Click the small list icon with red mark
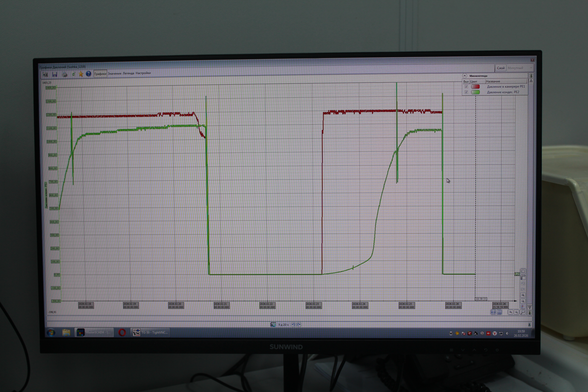The image size is (588, 392). pyautogui.click(x=522, y=306)
